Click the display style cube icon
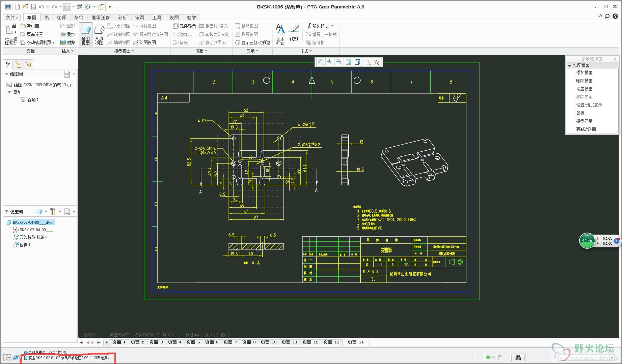The height and width of the screenshot is (364, 622). point(357,62)
